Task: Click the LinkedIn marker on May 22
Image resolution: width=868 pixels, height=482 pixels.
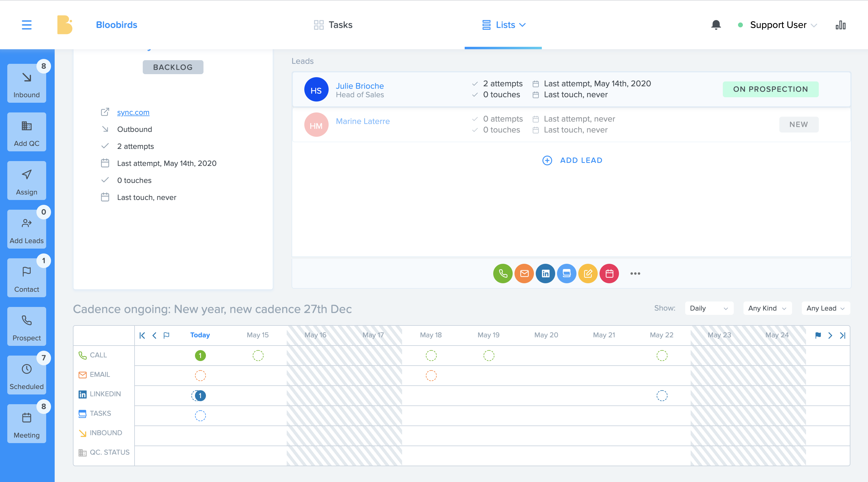Action: point(662,395)
